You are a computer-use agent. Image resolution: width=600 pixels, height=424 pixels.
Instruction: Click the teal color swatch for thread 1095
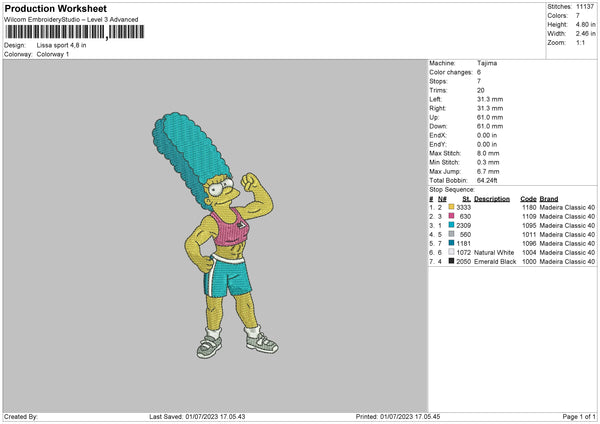pos(451,225)
